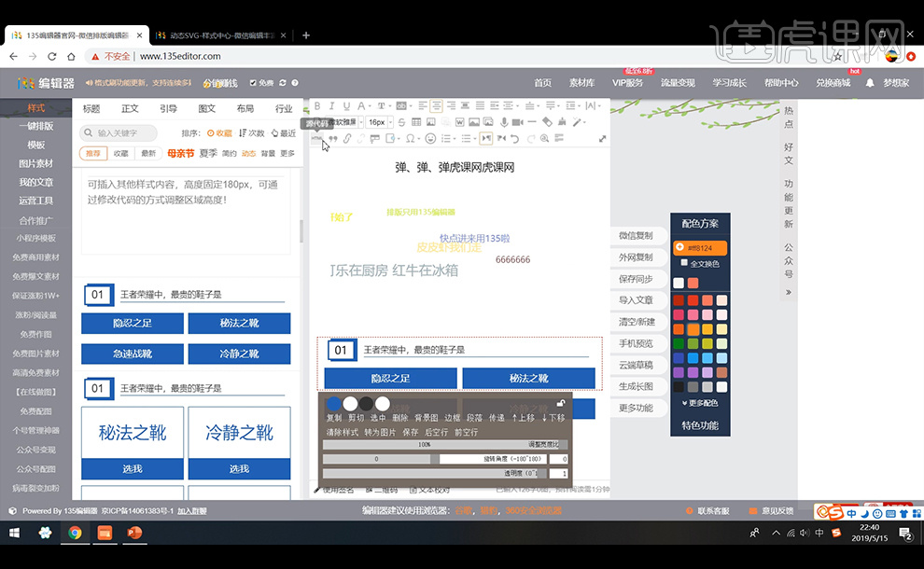Click the format brush icon

tap(562, 122)
